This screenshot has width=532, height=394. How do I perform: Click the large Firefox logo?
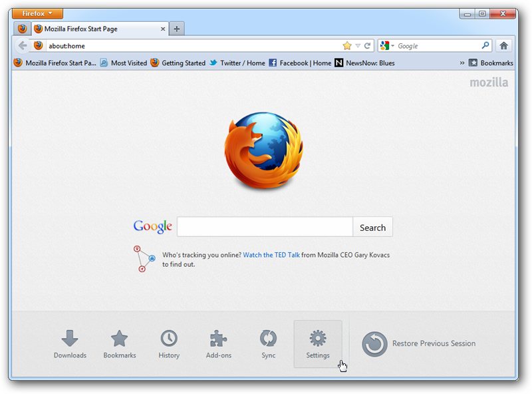pyautogui.click(x=264, y=150)
